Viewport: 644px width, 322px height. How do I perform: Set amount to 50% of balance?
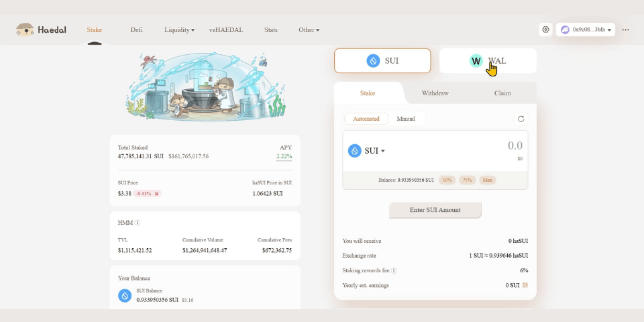click(x=447, y=180)
